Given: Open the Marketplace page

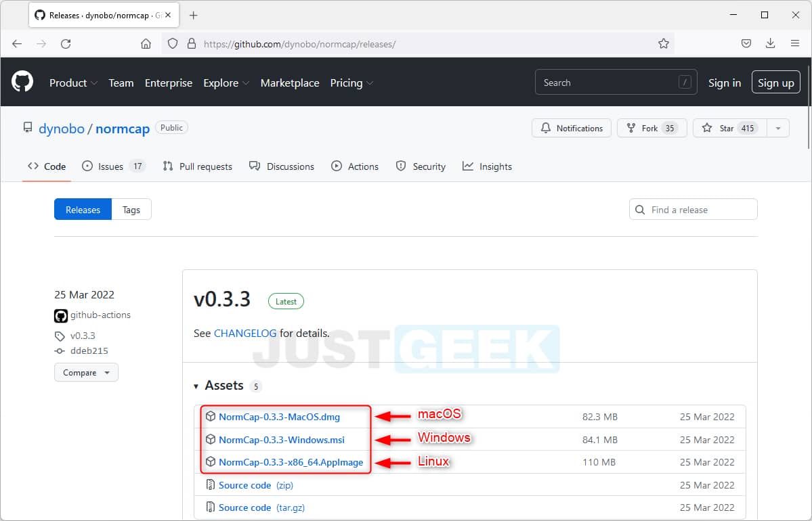Looking at the screenshot, I should point(290,83).
